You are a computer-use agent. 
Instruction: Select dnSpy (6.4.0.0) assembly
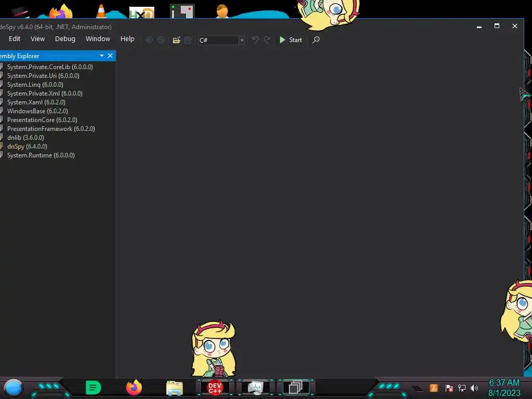point(27,146)
